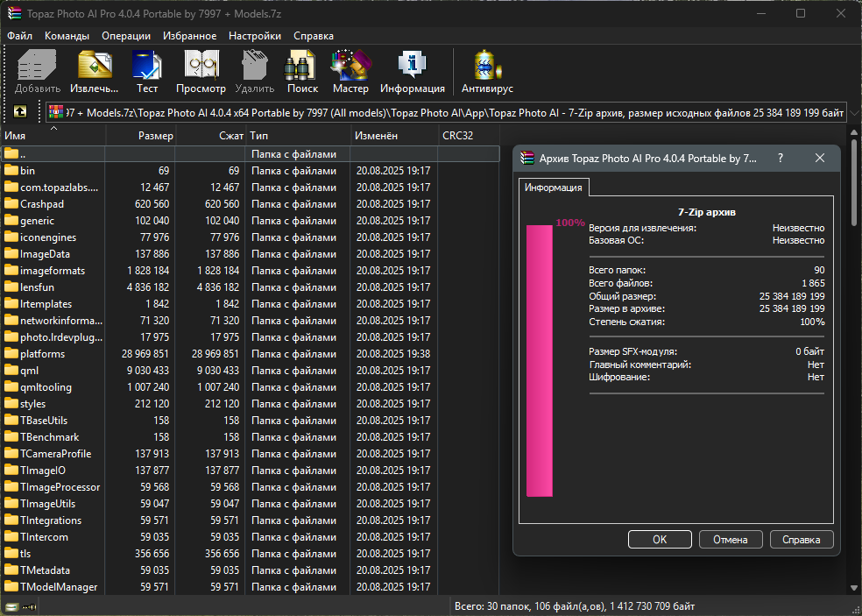Select the TImageUtils folder row
Viewport: 862px width, 616px height.
250,503
